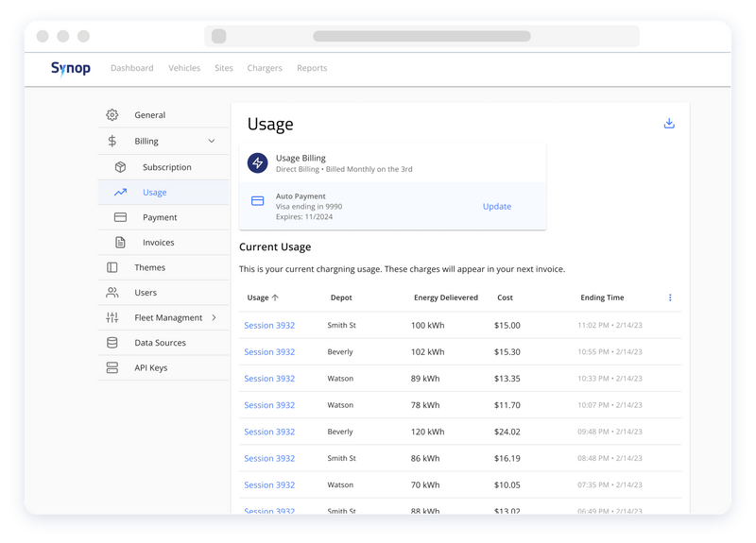The image size is (756, 543).
Task: Switch to the Chargers navigation tab
Action: point(265,68)
